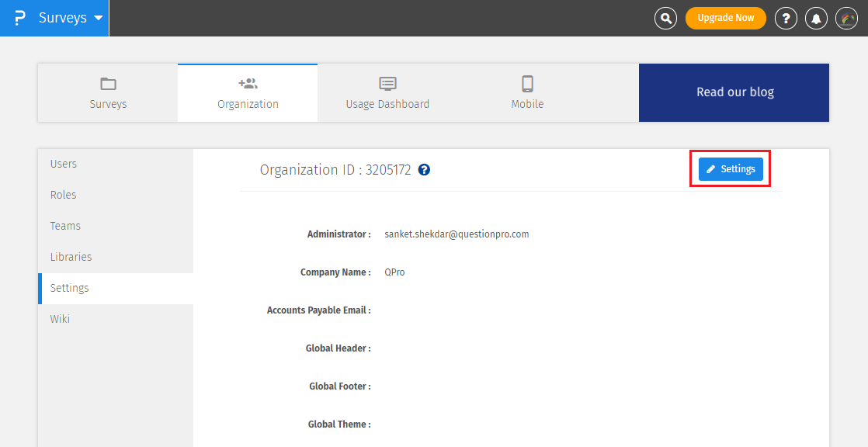Screen dimensions: 868x447
Task: Click the Organization ID help icon
Action: (424, 170)
